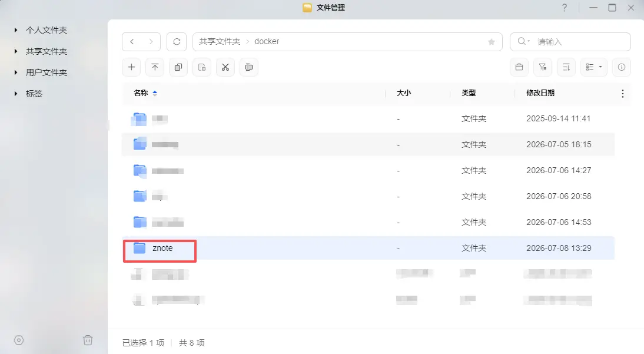Click the znote folder icon
644x354 pixels.
140,248
